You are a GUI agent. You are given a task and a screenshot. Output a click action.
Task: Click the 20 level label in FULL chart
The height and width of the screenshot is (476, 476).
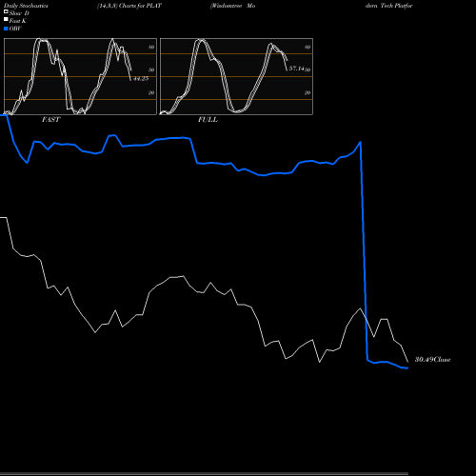[x=307, y=92]
